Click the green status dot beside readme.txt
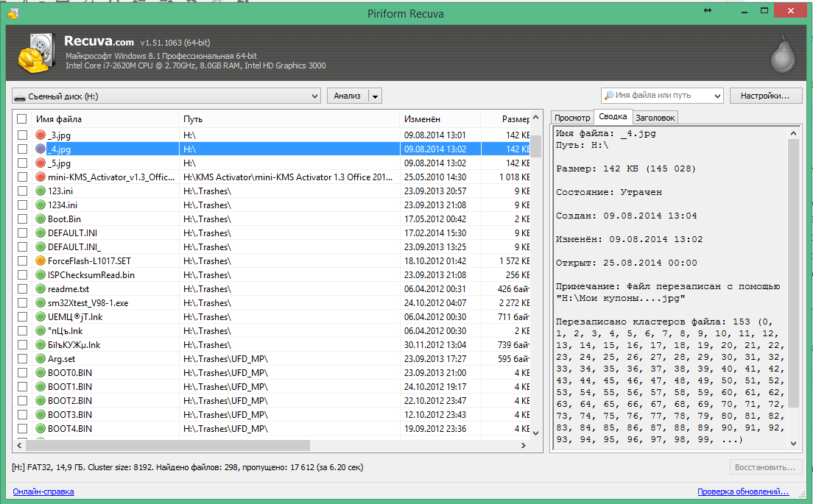 (x=41, y=289)
